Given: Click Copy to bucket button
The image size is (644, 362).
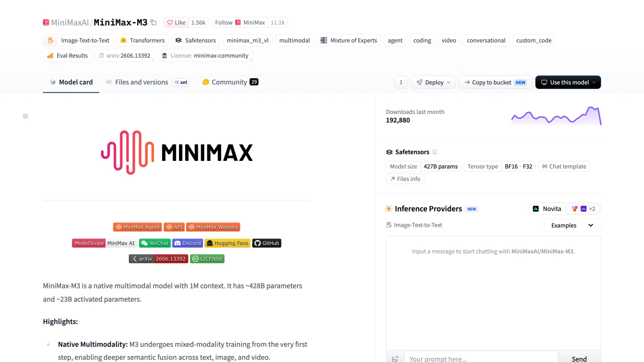Looking at the screenshot, I should click(x=495, y=82).
